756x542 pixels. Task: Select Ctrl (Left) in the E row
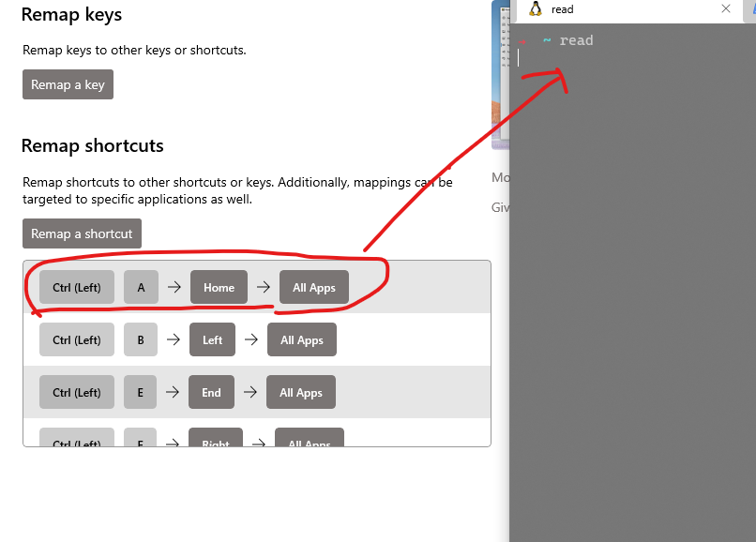coord(77,392)
